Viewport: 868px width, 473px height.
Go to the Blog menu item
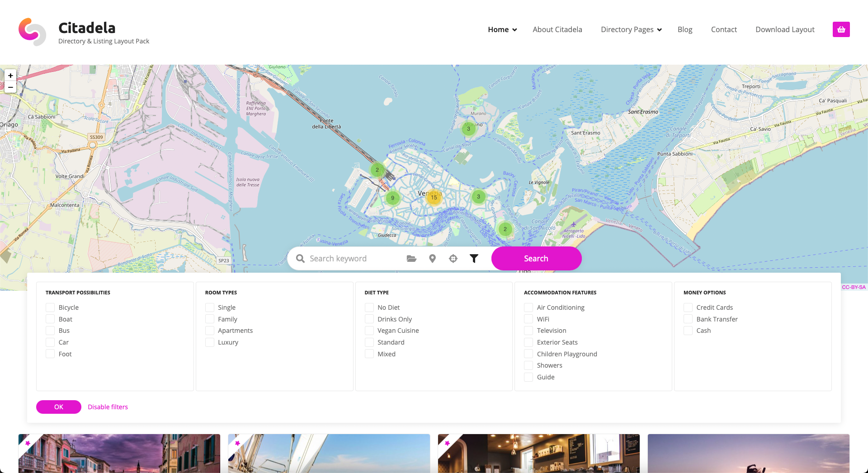click(684, 29)
